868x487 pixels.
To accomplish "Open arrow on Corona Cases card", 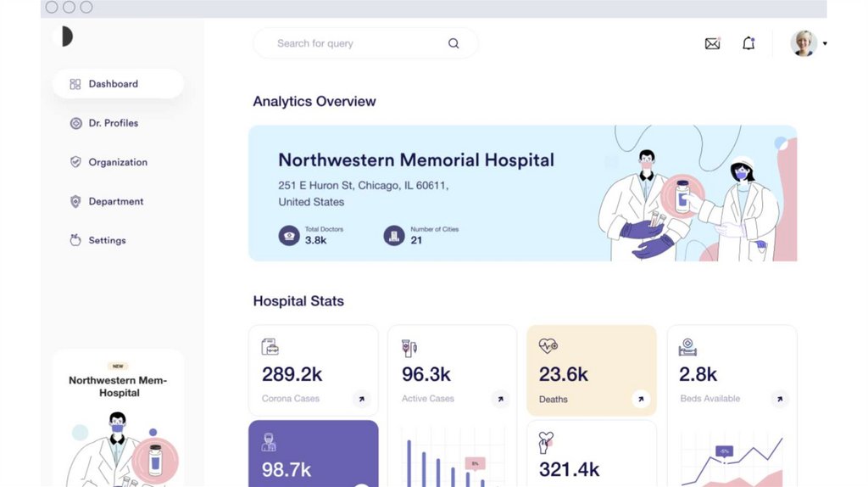I will tap(361, 398).
